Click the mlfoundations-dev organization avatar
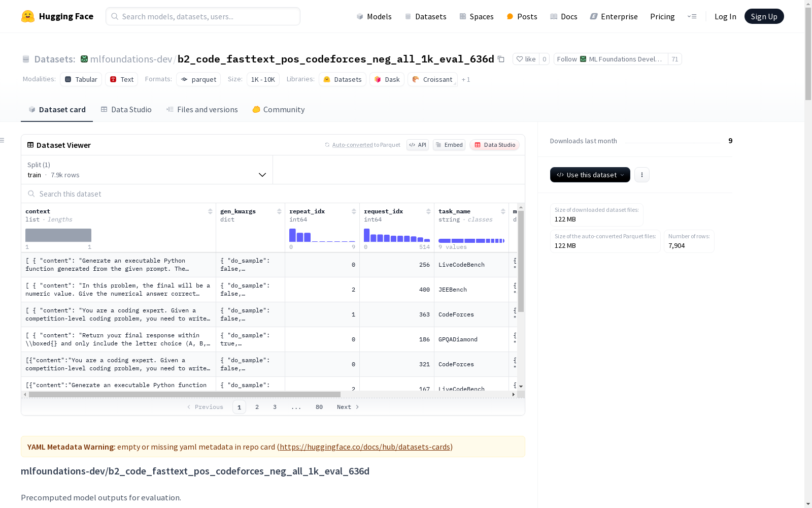Viewport: 812px width, 508px height. click(84, 59)
